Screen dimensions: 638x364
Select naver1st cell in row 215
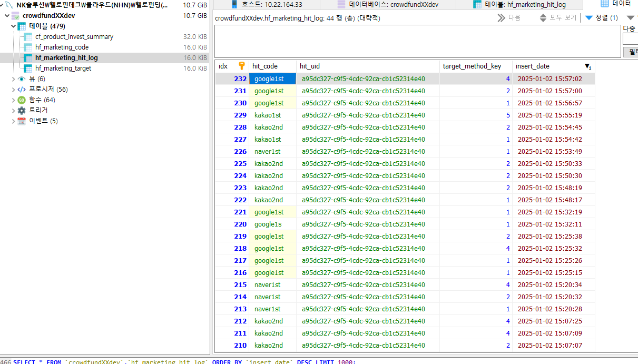[x=272, y=285]
